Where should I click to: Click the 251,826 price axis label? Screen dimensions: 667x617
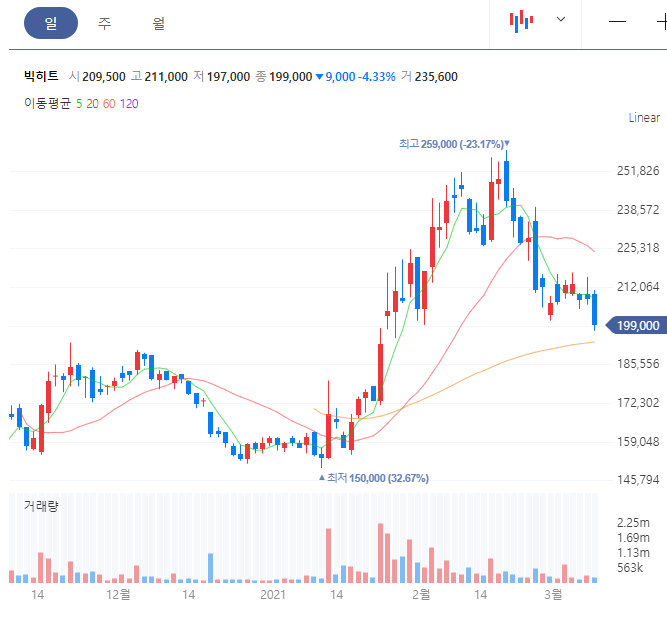tap(638, 171)
